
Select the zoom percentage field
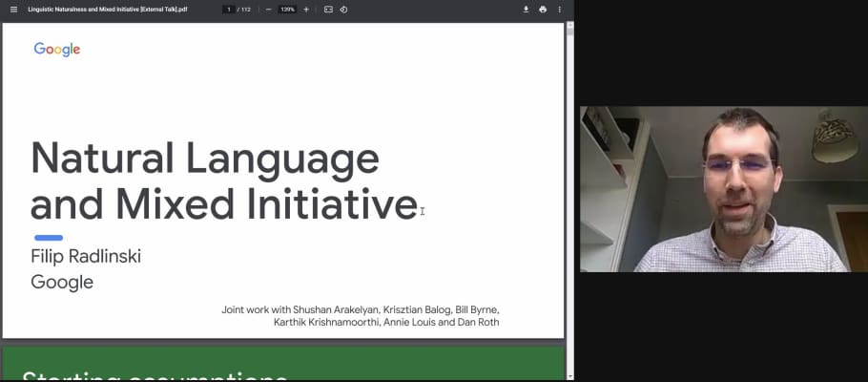(287, 10)
